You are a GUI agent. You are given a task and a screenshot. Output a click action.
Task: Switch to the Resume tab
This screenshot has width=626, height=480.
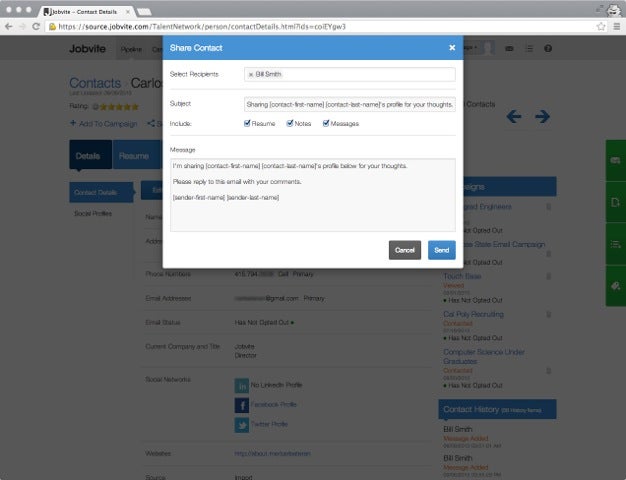point(136,155)
